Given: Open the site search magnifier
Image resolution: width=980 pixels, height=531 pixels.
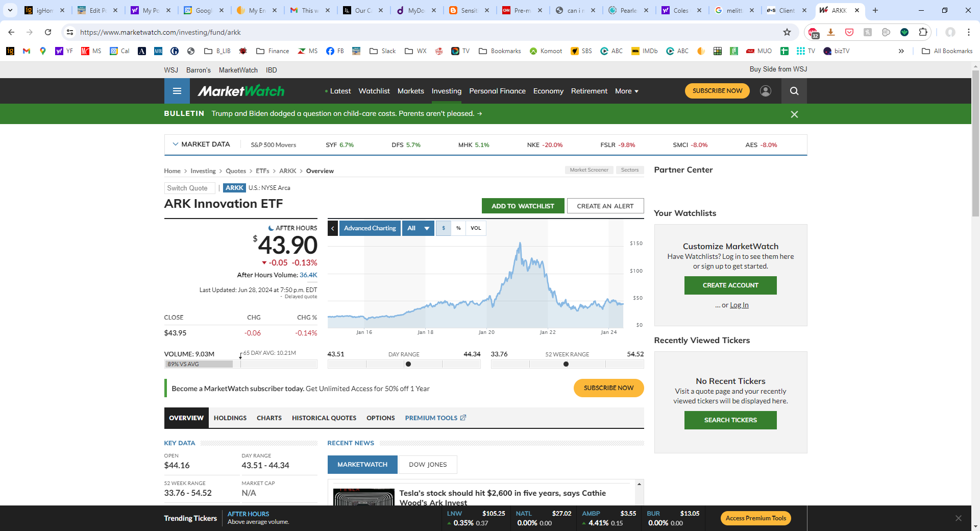Looking at the screenshot, I should [794, 91].
